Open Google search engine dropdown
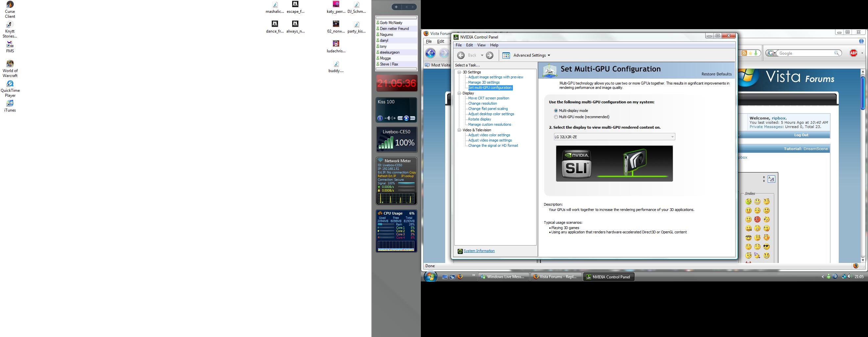Screen dimensions: 868x337 click(x=771, y=53)
